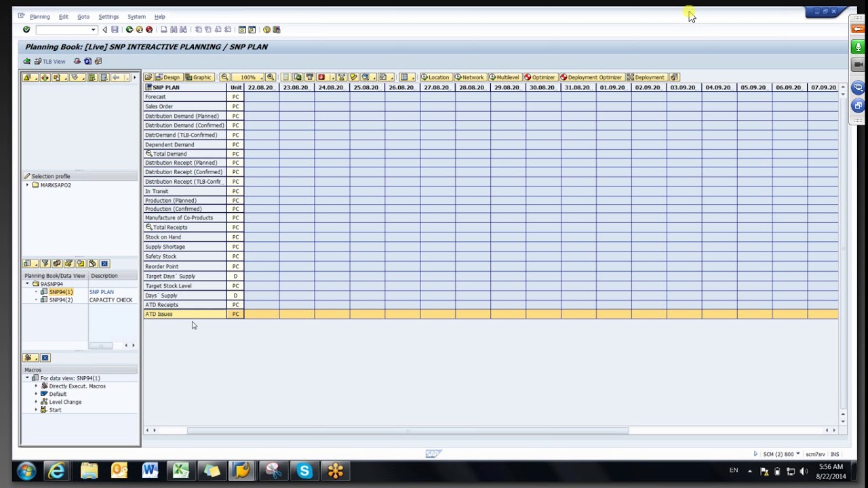Click the filter funnel icon above Planning Book list
The image size is (868, 488).
45,264
